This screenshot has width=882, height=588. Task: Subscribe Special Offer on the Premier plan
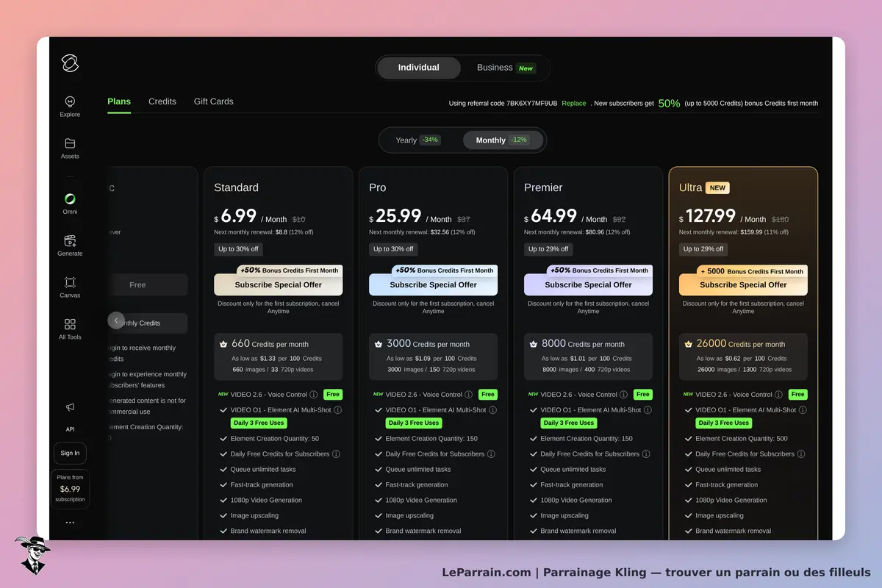tap(589, 284)
